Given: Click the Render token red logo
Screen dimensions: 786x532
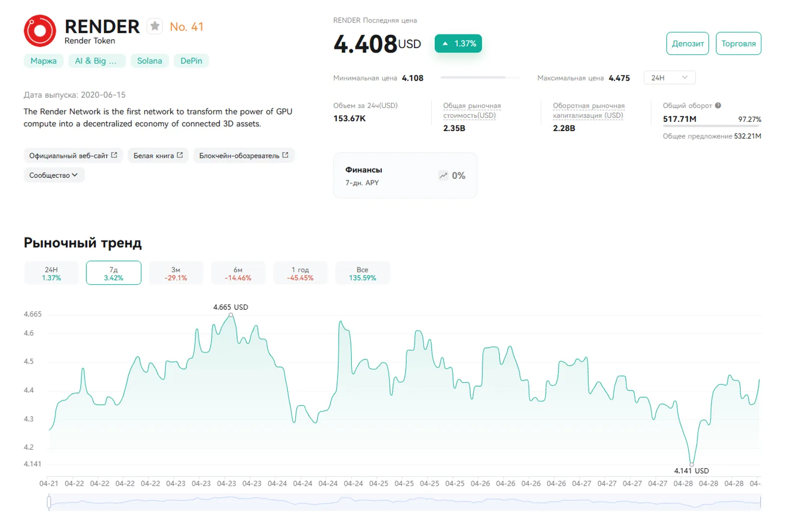Looking at the screenshot, I should click(40, 31).
